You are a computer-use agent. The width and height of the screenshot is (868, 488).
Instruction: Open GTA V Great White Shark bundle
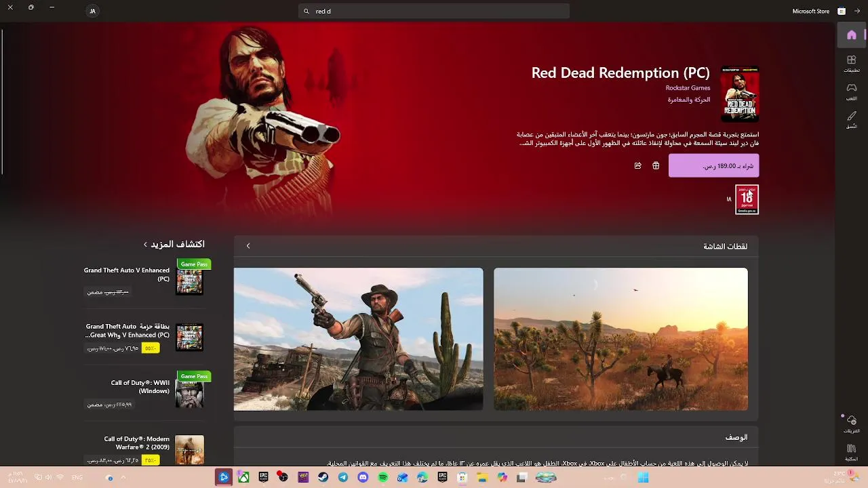144,338
